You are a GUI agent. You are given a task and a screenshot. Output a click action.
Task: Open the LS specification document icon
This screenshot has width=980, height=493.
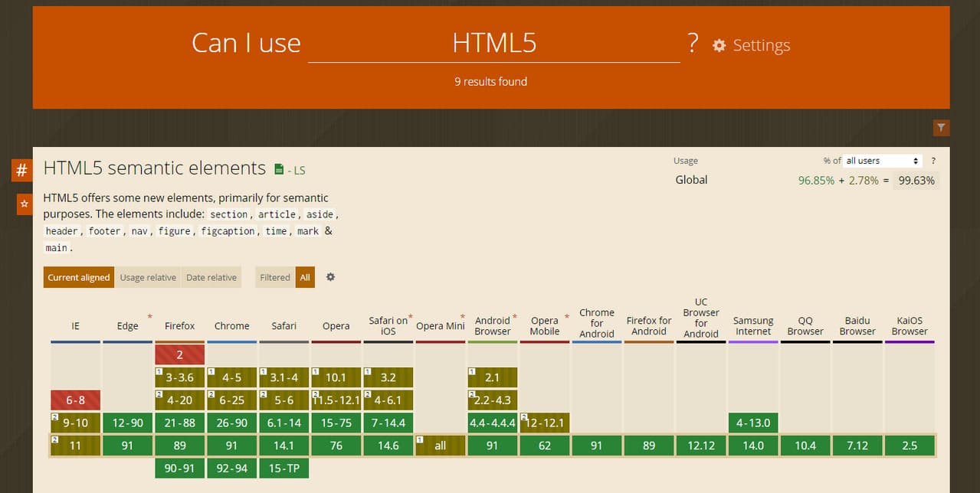pos(279,169)
